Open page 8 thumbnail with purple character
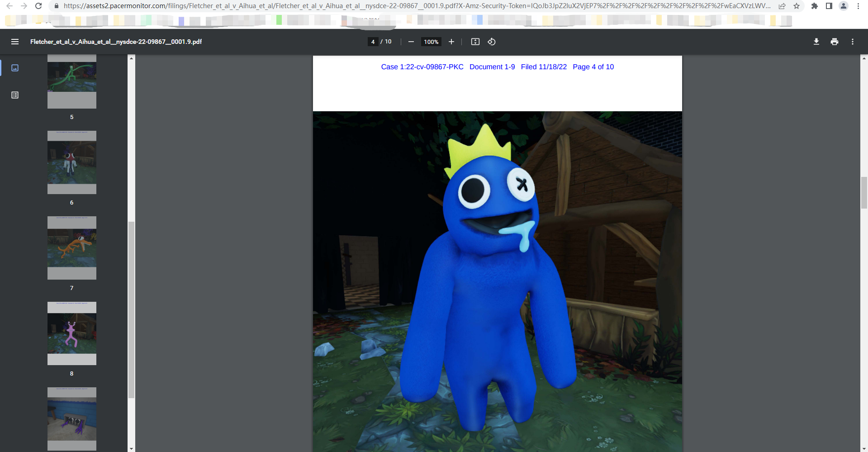 (72, 333)
